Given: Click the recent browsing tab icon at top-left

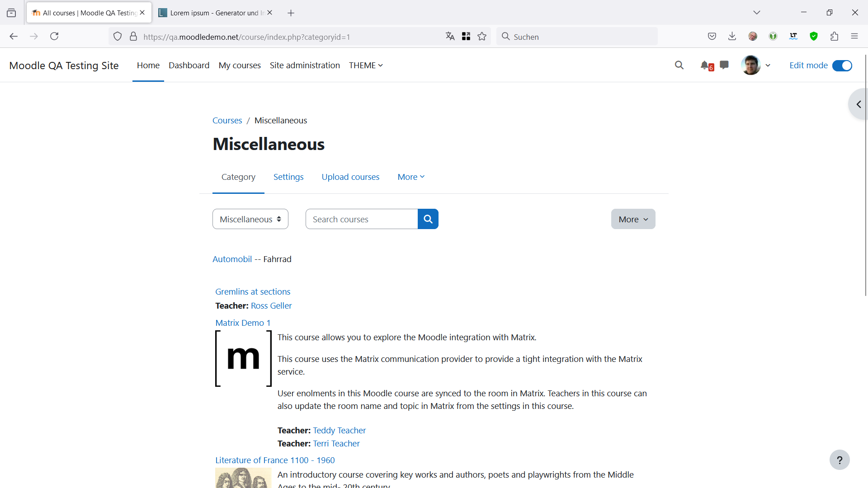Looking at the screenshot, I should [11, 13].
